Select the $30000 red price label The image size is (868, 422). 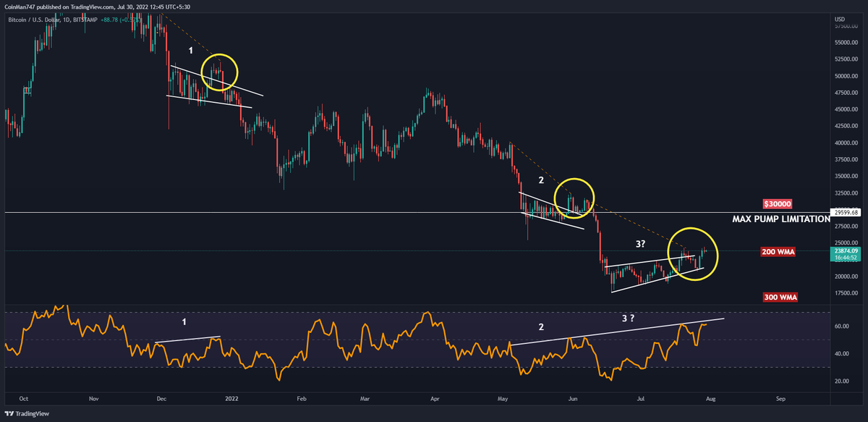tap(778, 204)
